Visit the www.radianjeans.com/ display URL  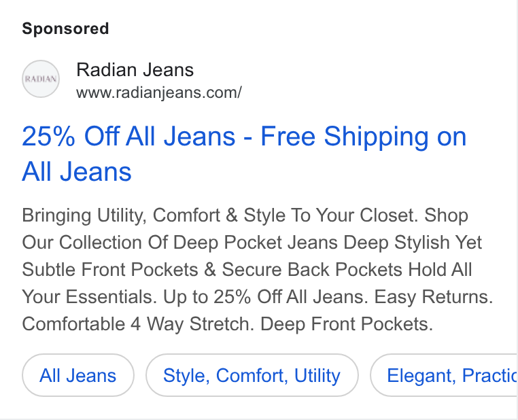[159, 92]
